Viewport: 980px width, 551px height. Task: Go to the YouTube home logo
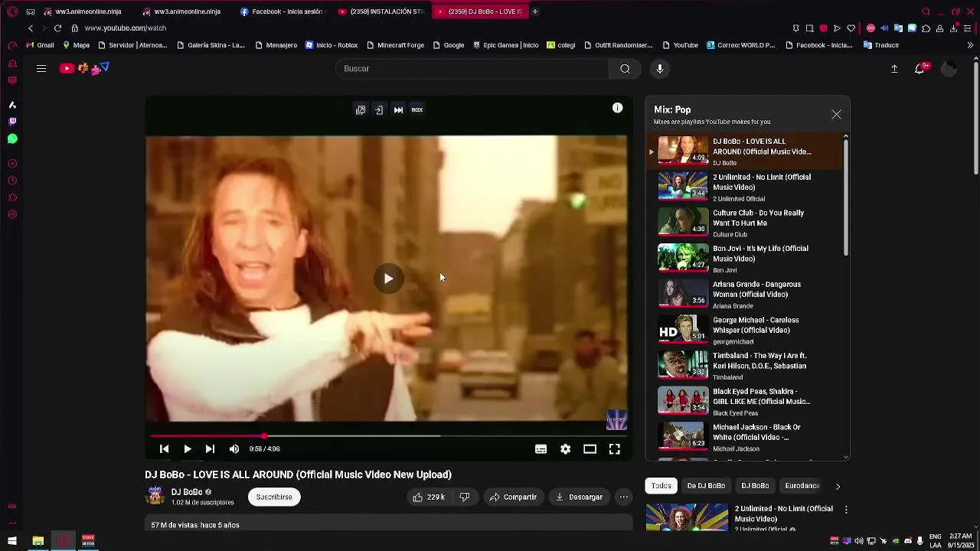[84, 69]
